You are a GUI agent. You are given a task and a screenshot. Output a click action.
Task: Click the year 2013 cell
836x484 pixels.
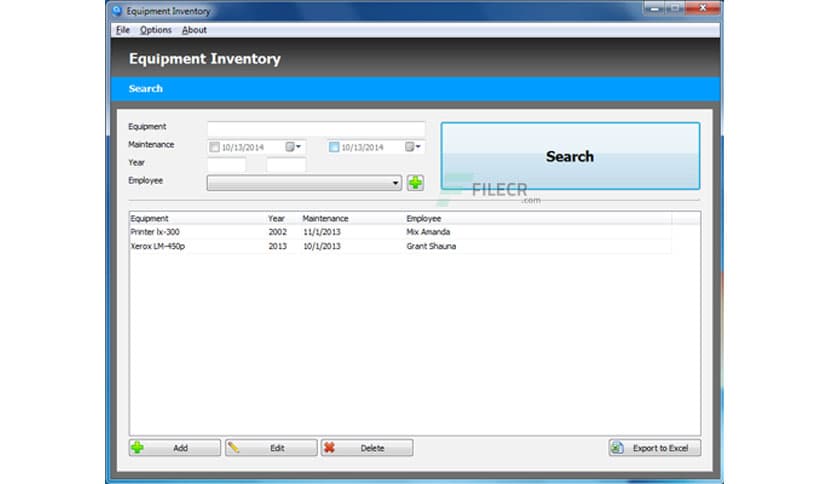pos(277,246)
